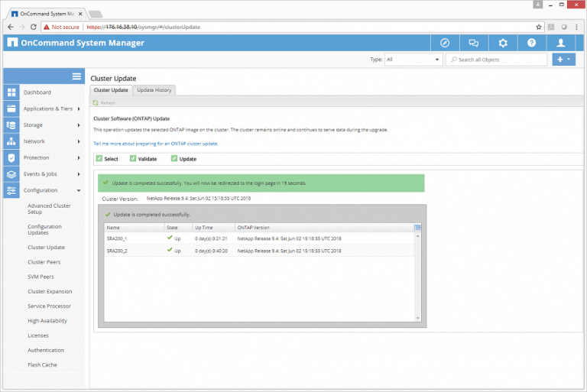Switch to the Update History tab

[x=154, y=90]
